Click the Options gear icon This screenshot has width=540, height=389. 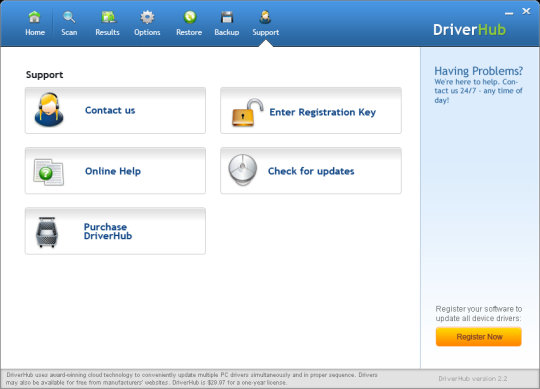click(x=147, y=17)
